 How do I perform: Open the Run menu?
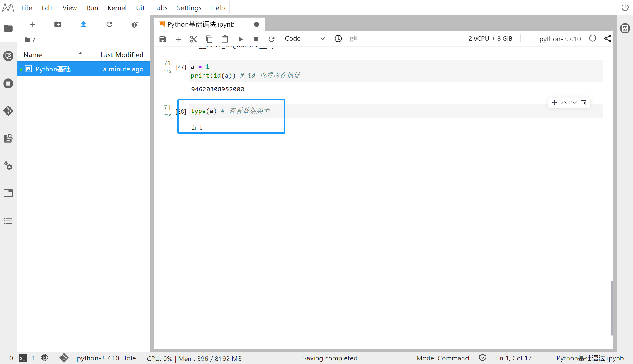click(x=92, y=8)
